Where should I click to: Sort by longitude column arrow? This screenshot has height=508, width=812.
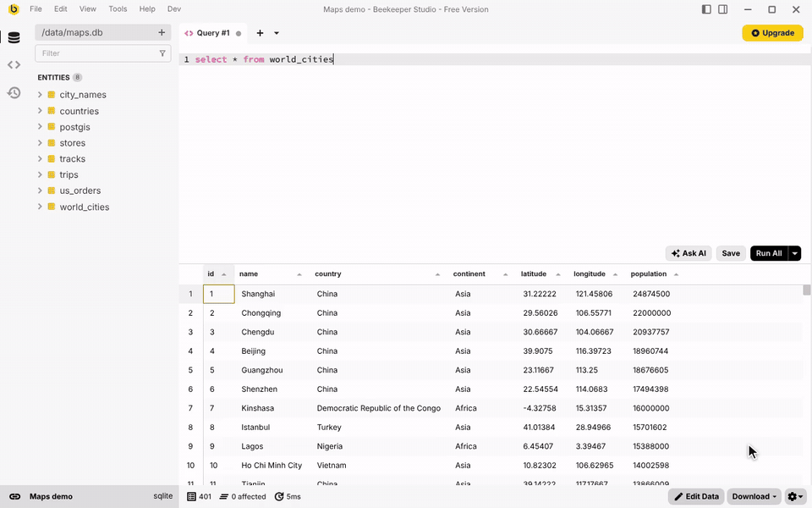click(615, 274)
